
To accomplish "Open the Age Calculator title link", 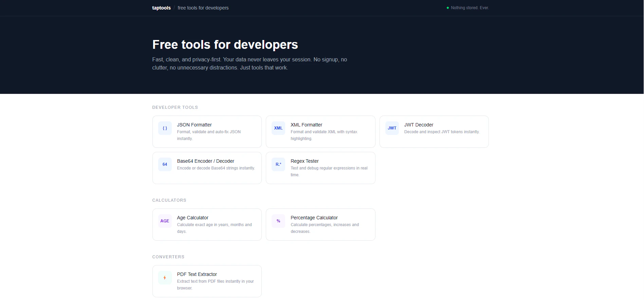I will point(192,218).
